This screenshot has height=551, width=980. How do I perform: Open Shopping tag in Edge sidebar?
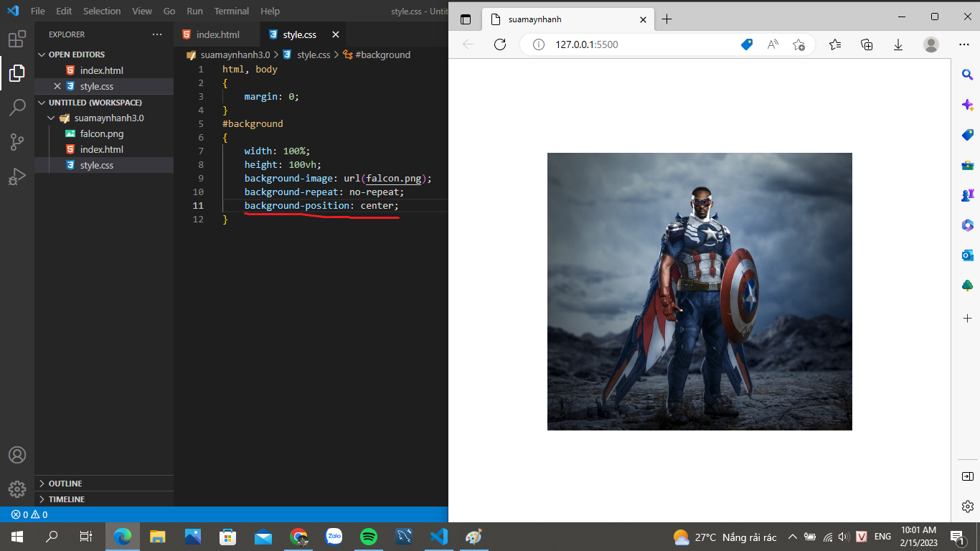click(967, 135)
